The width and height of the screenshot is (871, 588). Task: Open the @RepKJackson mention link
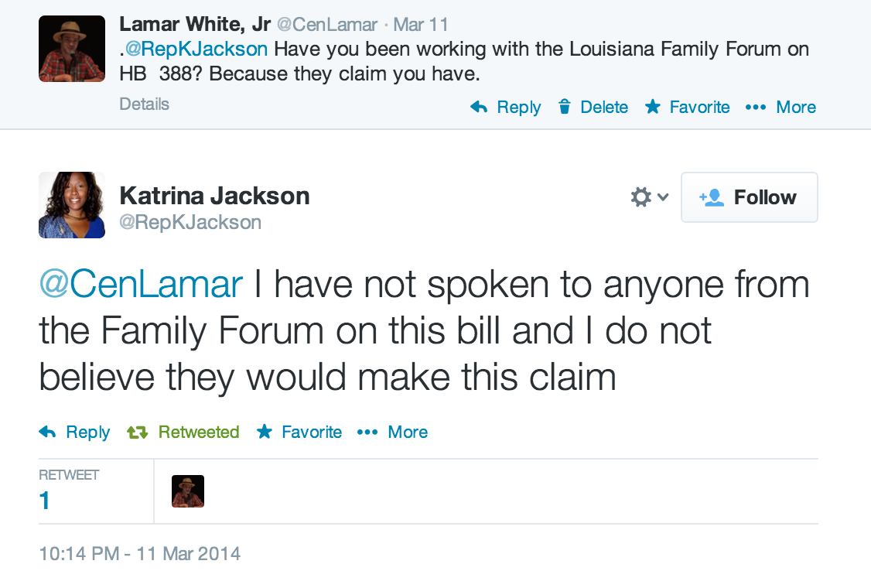click(195, 50)
